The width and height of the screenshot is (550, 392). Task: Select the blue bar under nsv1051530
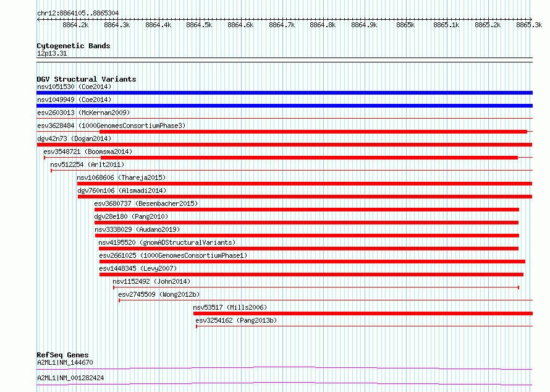point(284,93)
